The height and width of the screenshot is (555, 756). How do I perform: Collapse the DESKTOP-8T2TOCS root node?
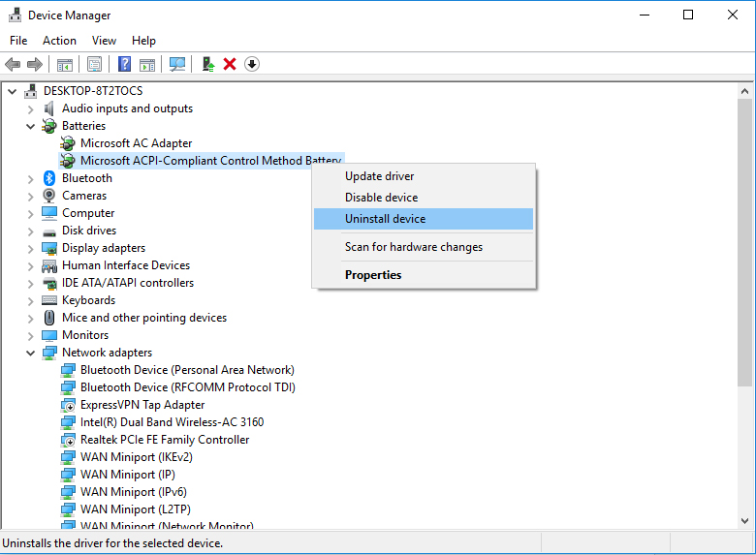pyautogui.click(x=13, y=91)
